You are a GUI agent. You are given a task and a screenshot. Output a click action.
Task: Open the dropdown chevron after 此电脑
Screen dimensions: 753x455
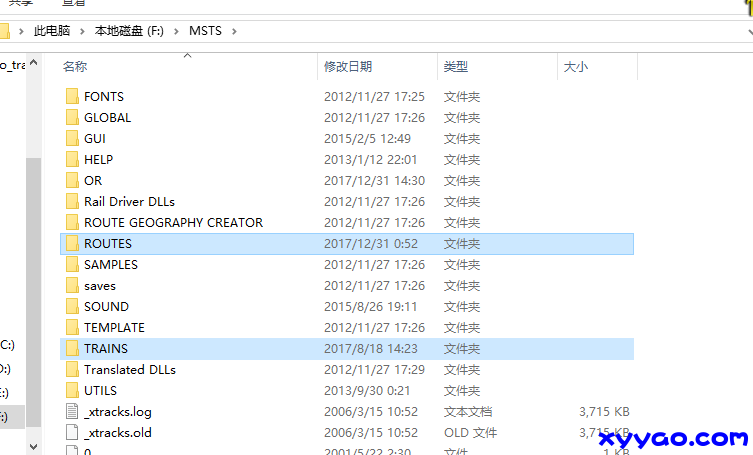82,31
